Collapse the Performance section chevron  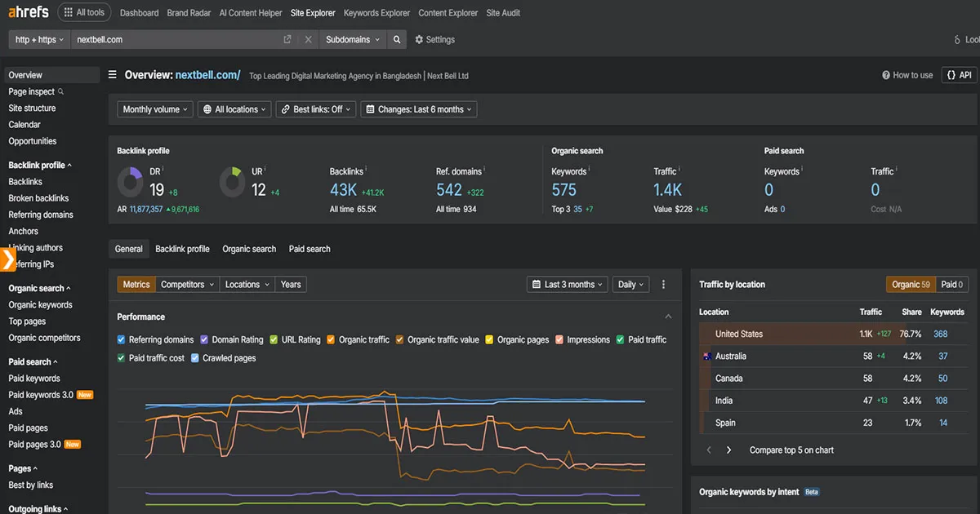pos(669,317)
